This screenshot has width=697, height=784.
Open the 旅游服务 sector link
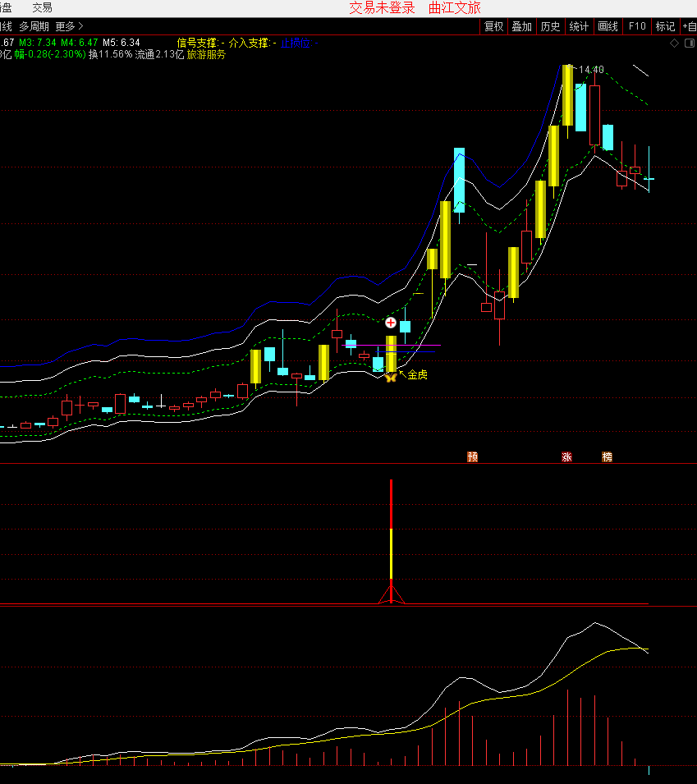click(206, 55)
